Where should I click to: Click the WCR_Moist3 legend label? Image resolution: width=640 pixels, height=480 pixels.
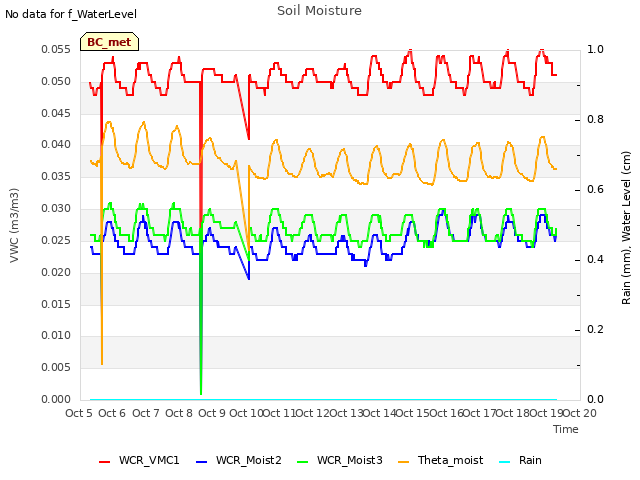(350, 460)
